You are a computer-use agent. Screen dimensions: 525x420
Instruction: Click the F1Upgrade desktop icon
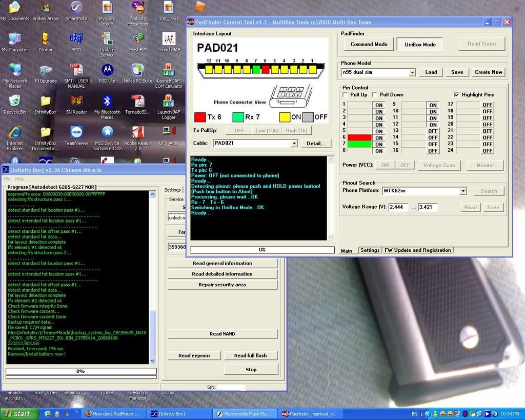coord(46,73)
